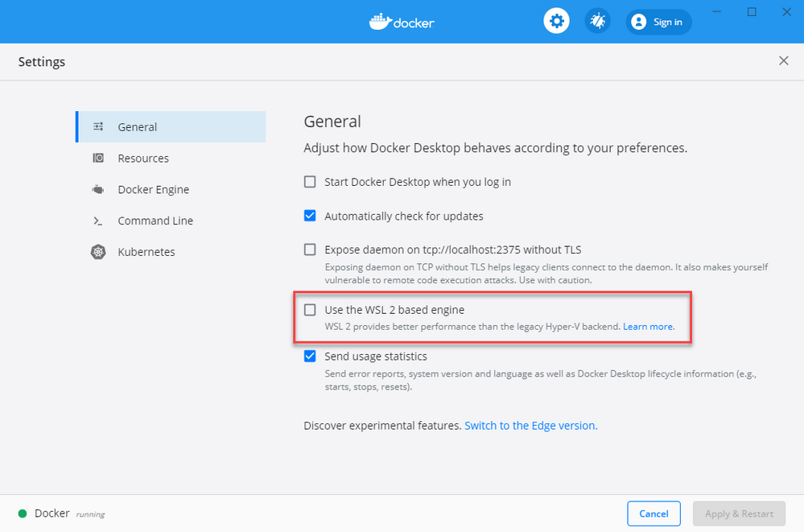The image size is (804, 532).
Task: Disable Automatically check for updates
Action: point(310,216)
